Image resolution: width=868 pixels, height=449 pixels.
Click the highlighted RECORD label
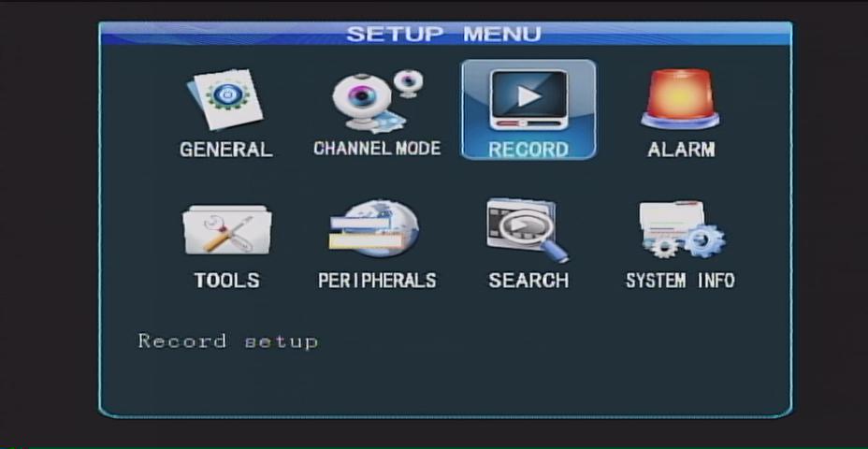(x=528, y=150)
